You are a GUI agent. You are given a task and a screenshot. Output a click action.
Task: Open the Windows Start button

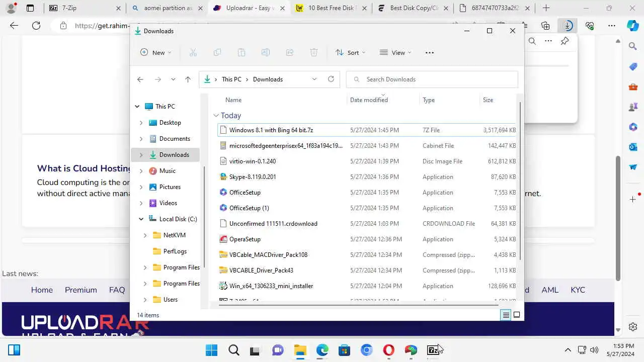tap(212, 350)
